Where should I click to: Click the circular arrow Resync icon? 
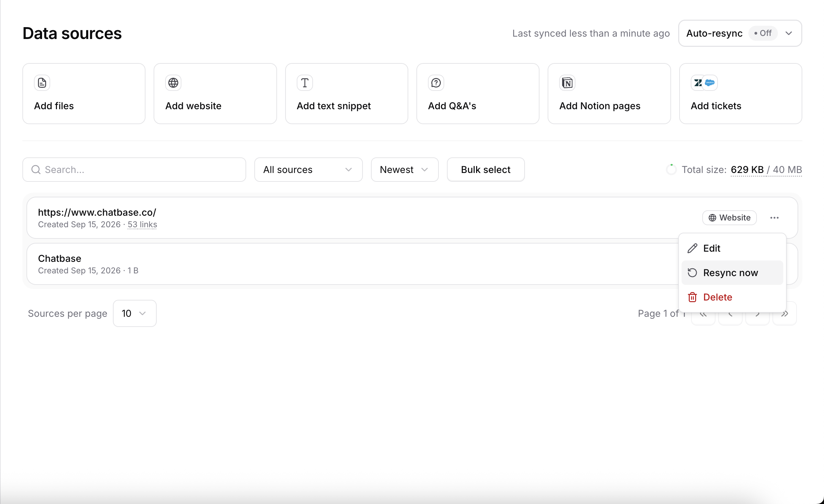pyautogui.click(x=692, y=273)
